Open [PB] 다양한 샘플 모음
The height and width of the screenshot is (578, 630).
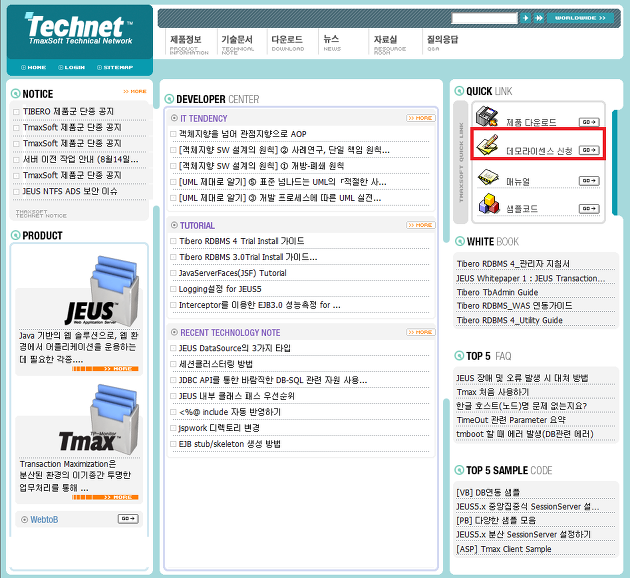[x=496, y=521]
